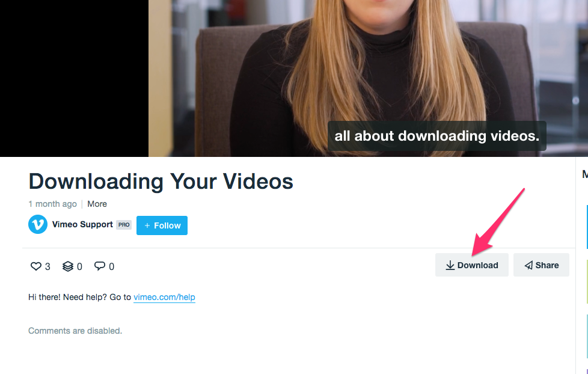The width and height of the screenshot is (588, 374).
Task: Expand More video details
Action: (x=97, y=204)
